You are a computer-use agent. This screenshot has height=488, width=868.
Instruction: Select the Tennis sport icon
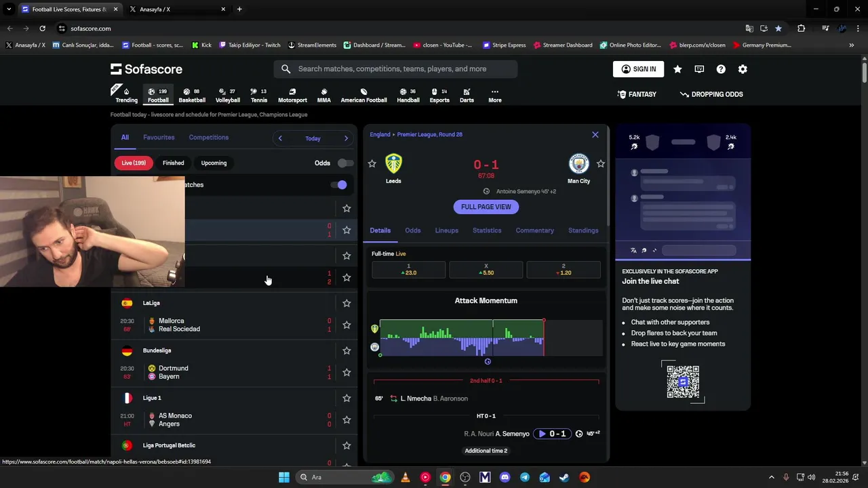(x=259, y=95)
